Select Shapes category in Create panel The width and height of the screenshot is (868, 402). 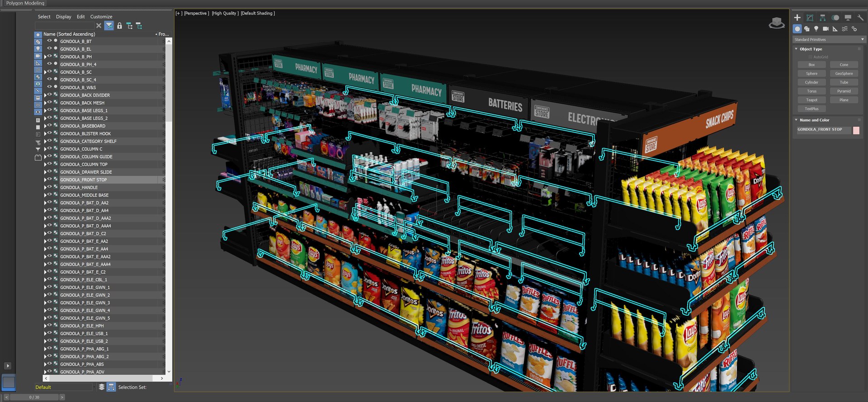point(807,29)
